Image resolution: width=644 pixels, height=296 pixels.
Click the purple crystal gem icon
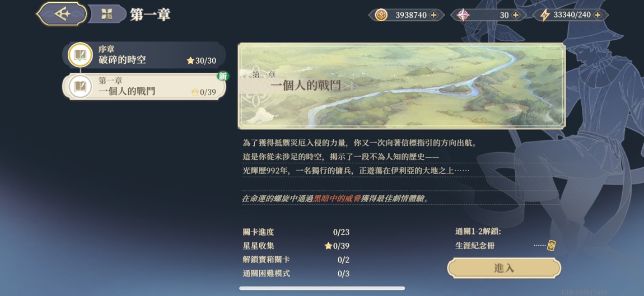point(463,15)
